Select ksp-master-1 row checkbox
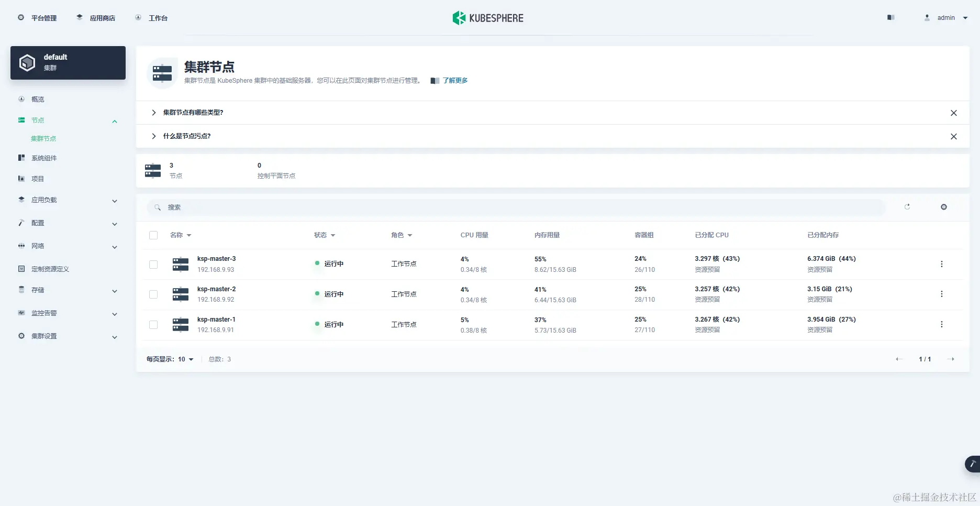Screen dimensions: 980x506 [x=153, y=325]
